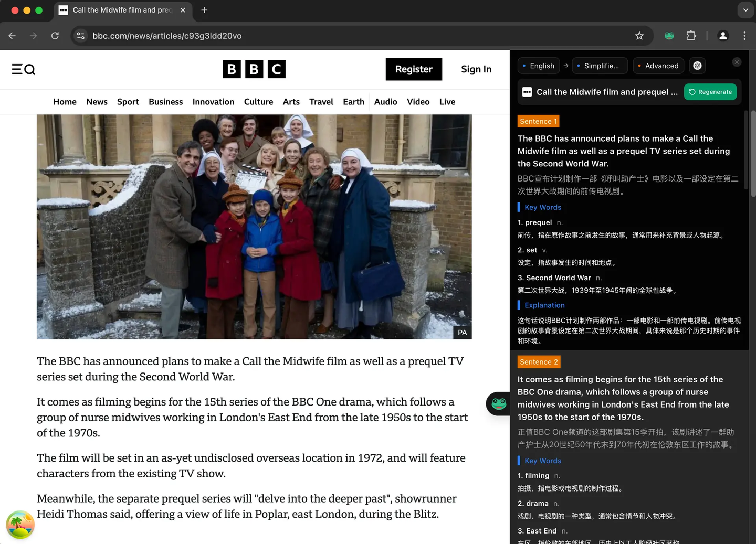
Task: Click the side panel scrollbar
Action: [x=753, y=153]
